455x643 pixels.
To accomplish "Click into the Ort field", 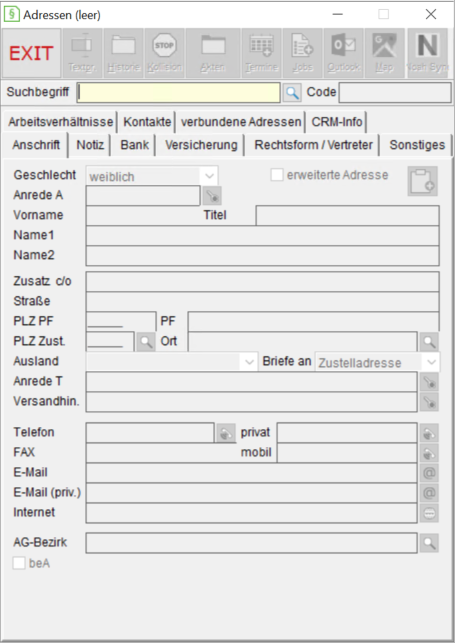I will [x=303, y=341].
